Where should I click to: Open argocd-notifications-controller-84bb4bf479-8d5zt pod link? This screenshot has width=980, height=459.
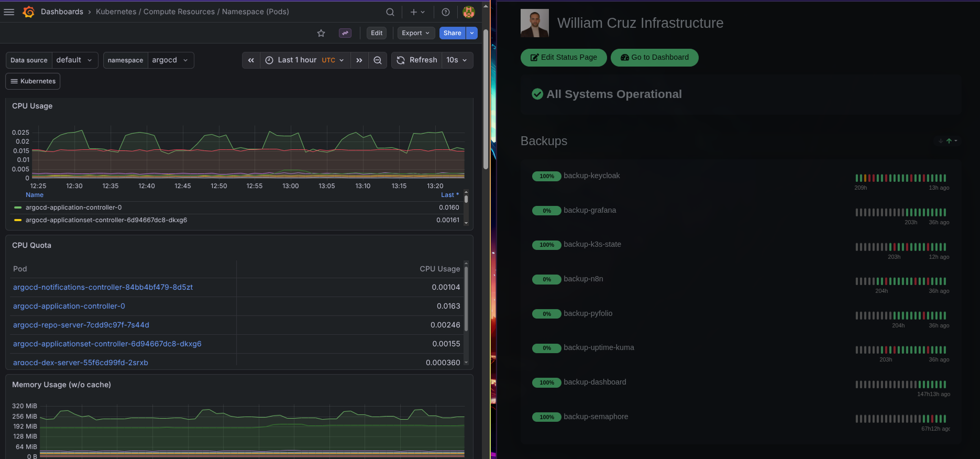[x=103, y=287]
